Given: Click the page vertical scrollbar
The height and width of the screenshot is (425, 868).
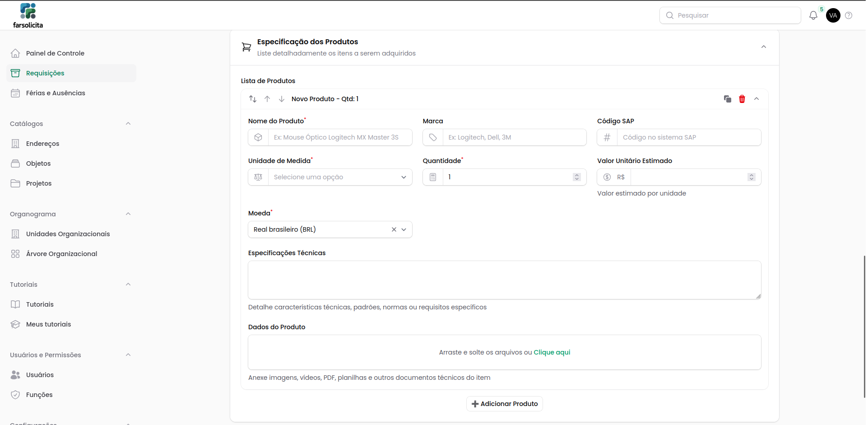Looking at the screenshot, I should (864, 327).
